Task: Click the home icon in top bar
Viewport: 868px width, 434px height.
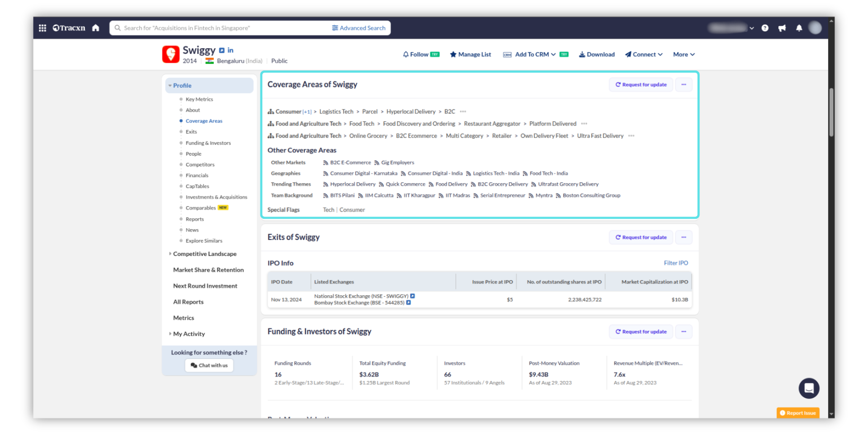Action: tap(95, 28)
